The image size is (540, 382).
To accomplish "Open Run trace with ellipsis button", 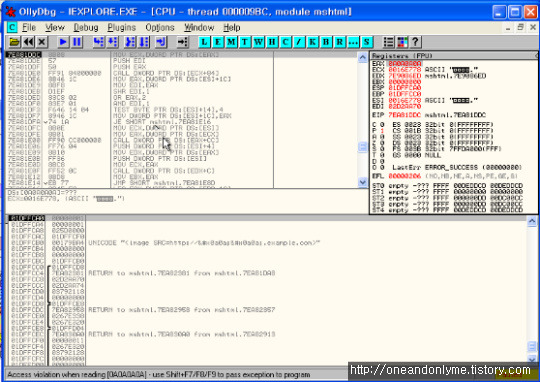I will click(353, 42).
